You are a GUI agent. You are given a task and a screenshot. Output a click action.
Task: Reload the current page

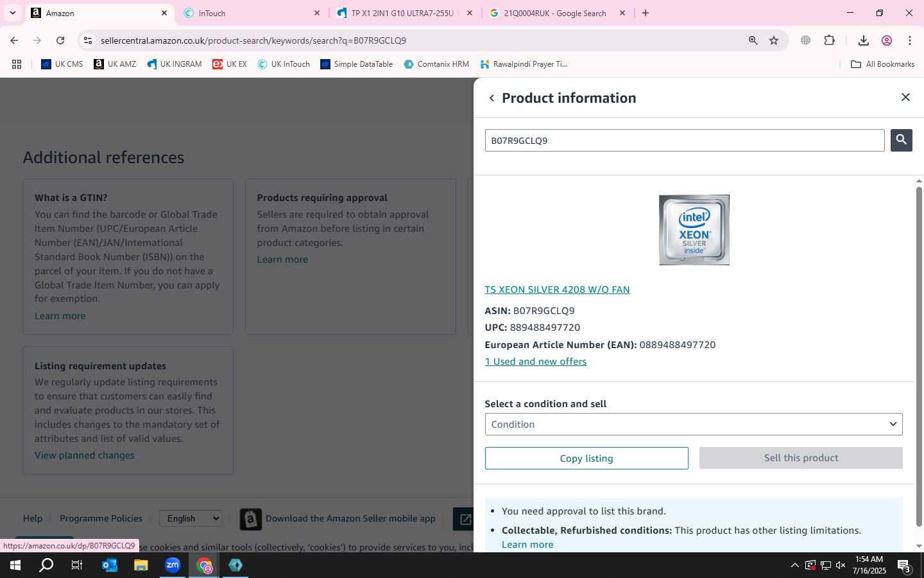tap(60, 40)
